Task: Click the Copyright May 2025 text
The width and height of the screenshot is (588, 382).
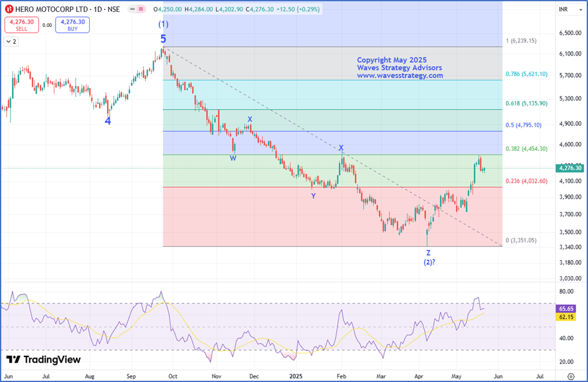Action: click(392, 60)
